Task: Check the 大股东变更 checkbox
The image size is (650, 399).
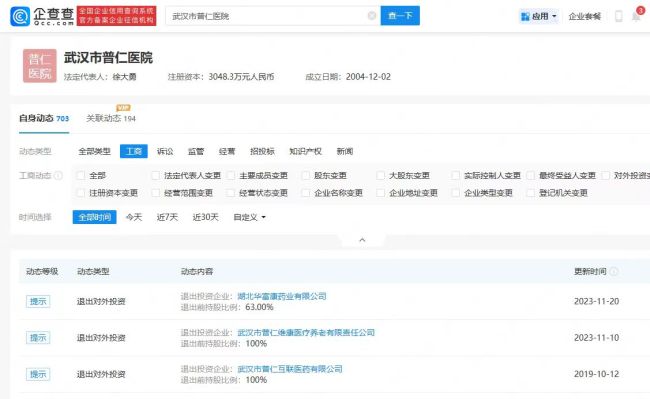Action: pos(380,175)
